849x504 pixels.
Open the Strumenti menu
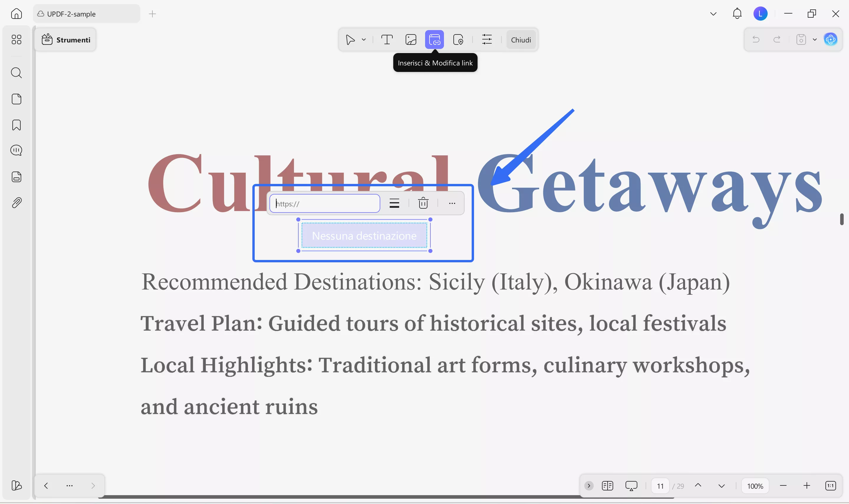point(65,39)
